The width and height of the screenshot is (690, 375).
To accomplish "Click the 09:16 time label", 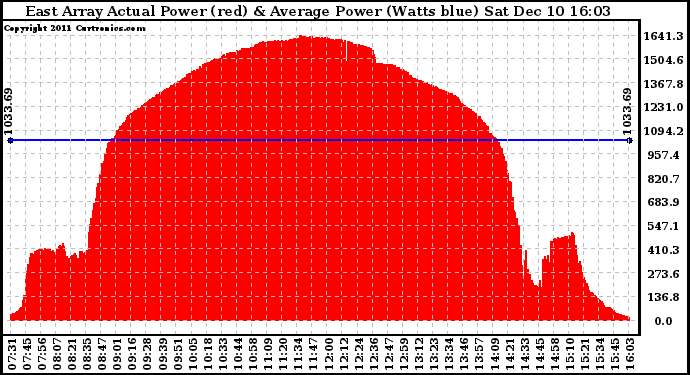I will [x=133, y=354].
